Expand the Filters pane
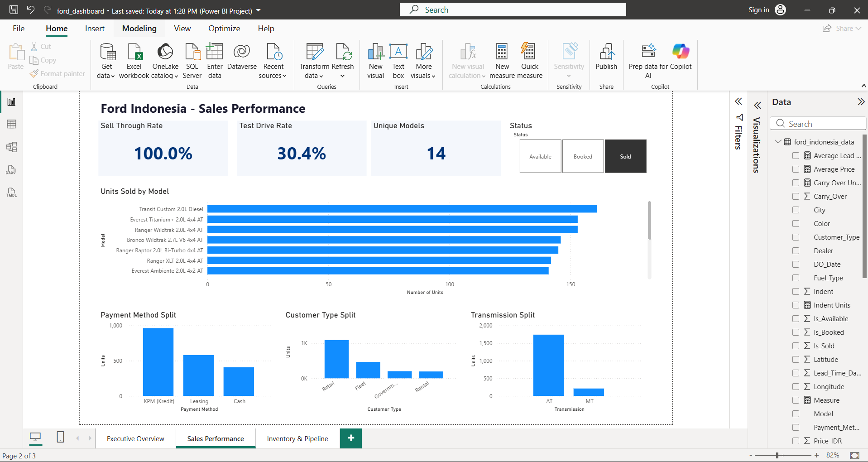Viewport: 868px width, 462px height. 739,101
